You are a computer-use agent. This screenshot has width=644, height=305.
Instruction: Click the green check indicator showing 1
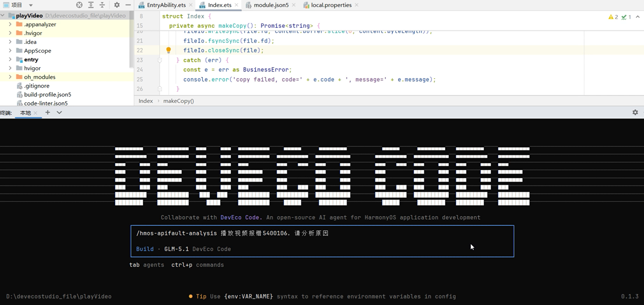coord(626,17)
